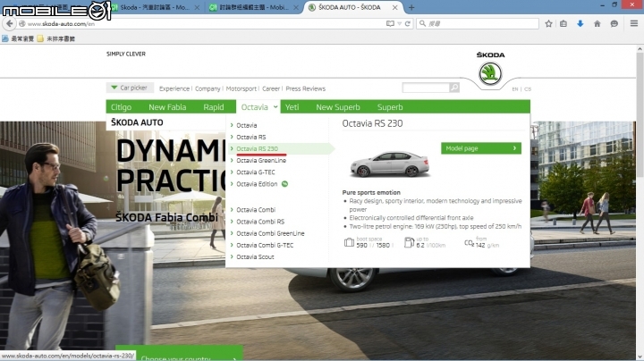Switch site language to EN

point(514,89)
